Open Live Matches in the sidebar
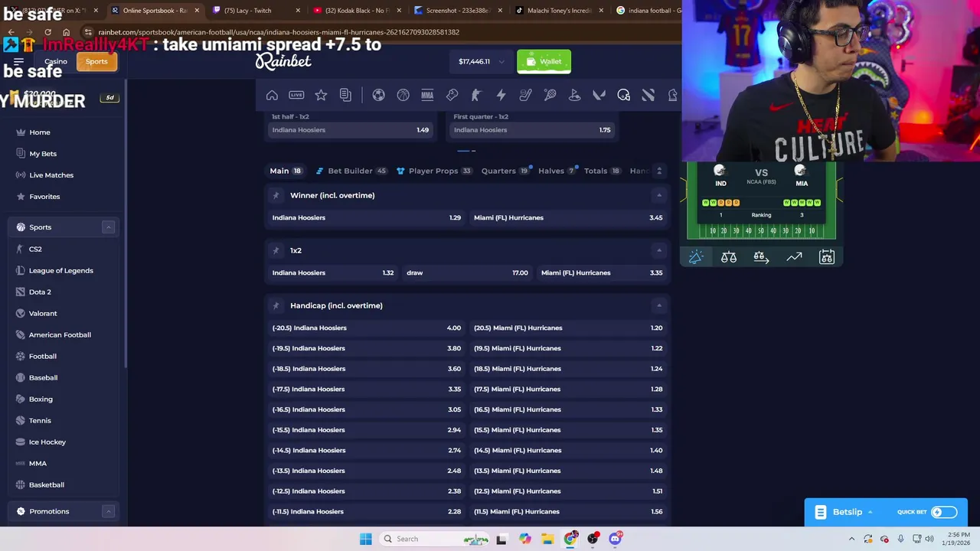The width and height of the screenshot is (980, 551). click(x=51, y=175)
